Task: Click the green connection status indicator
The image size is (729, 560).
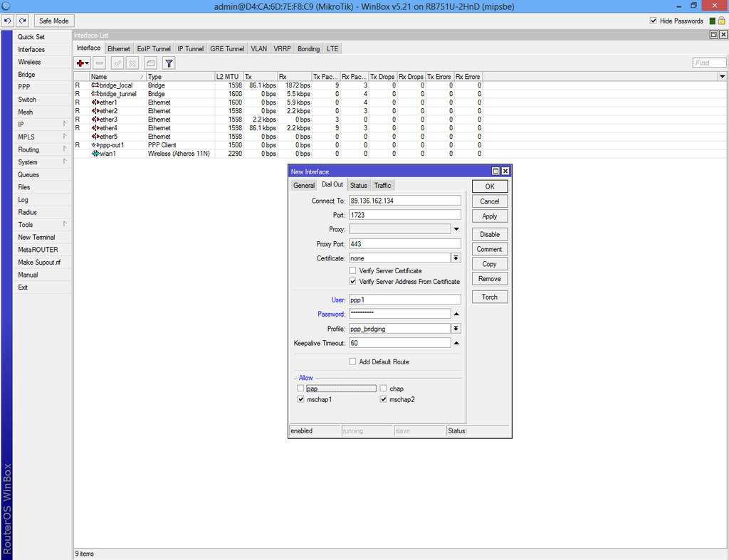Action: click(712, 21)
